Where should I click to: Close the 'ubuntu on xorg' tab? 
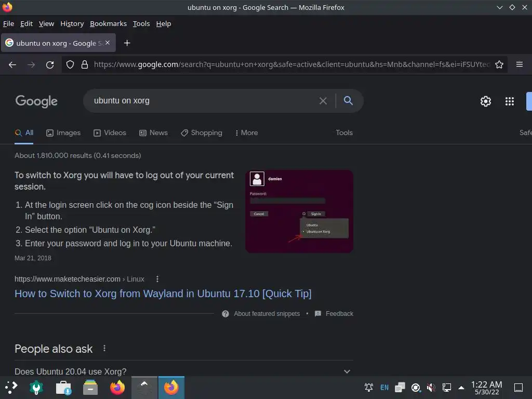(x=108, y=43)
